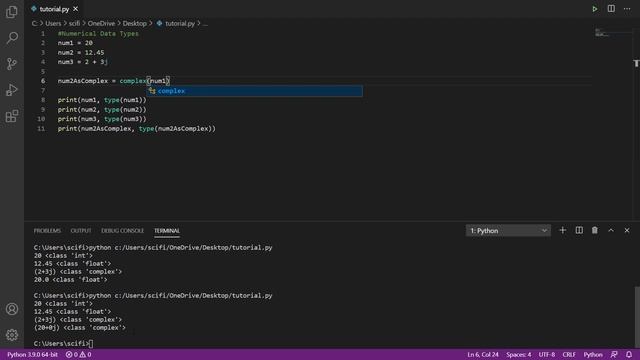
Task: Click the line 11 print statement
Action: coord(137,129)
